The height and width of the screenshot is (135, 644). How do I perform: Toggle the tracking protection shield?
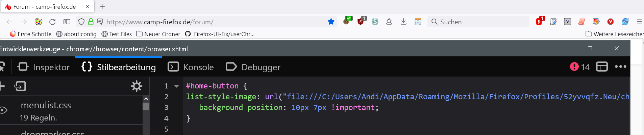81,22
